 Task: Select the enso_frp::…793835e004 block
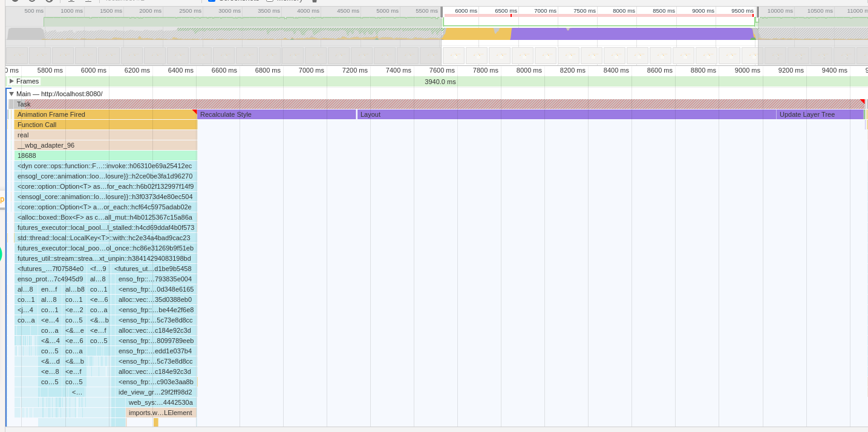156,279
